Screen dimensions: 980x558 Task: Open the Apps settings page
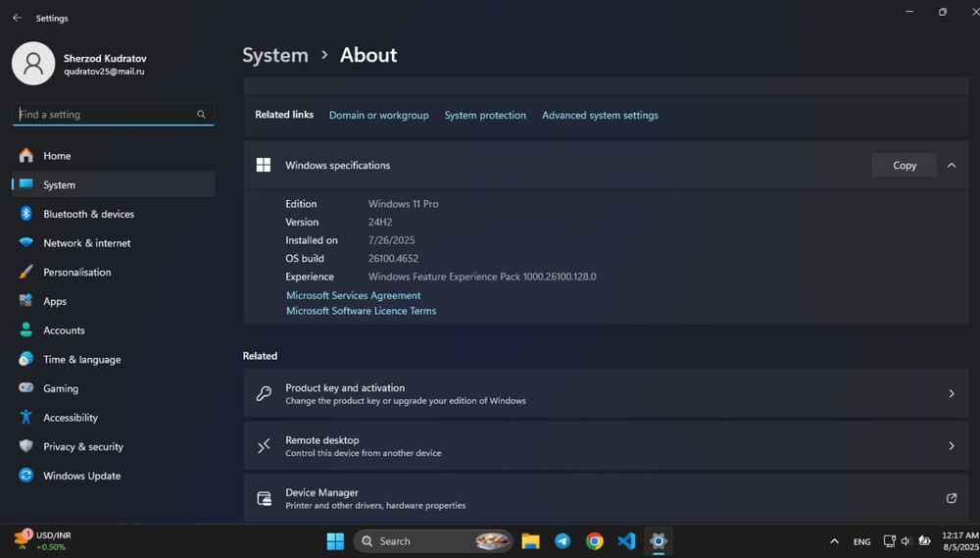(x=113, y=301)
